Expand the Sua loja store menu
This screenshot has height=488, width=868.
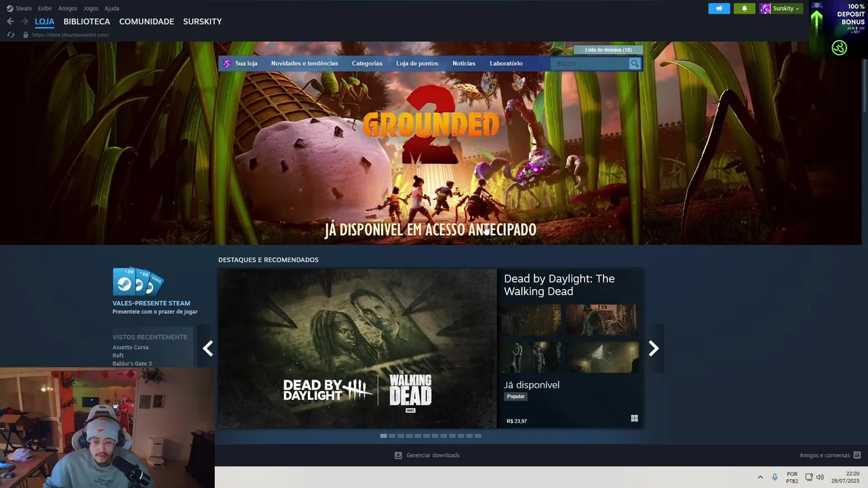[x=246, y=63]
